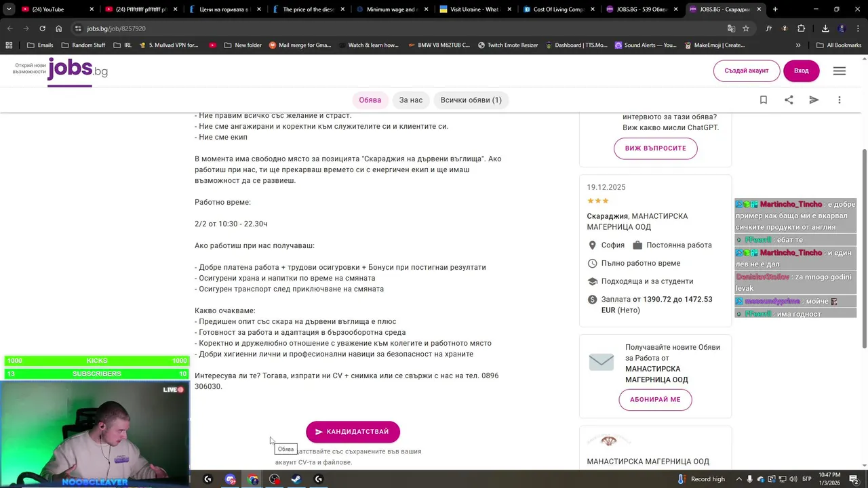The height and width of the screenshot is (488, 868).
Task: Open Dashboard TTS.Monster bookmark
Action: coord(576,45)
